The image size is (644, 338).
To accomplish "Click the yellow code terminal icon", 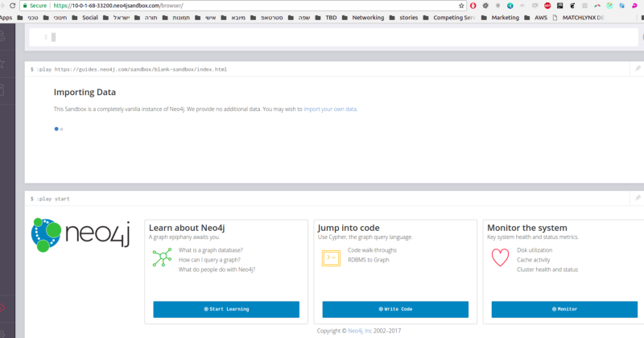I will [x=331, y=258].
